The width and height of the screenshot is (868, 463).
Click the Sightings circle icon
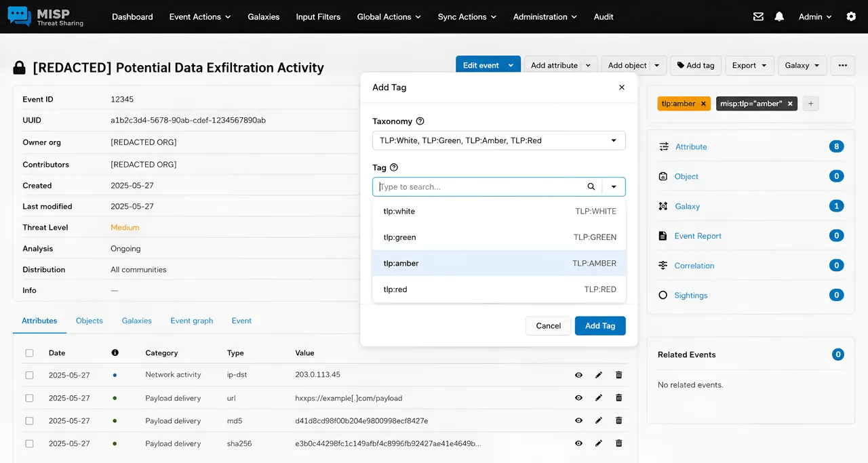click(663, 296)
